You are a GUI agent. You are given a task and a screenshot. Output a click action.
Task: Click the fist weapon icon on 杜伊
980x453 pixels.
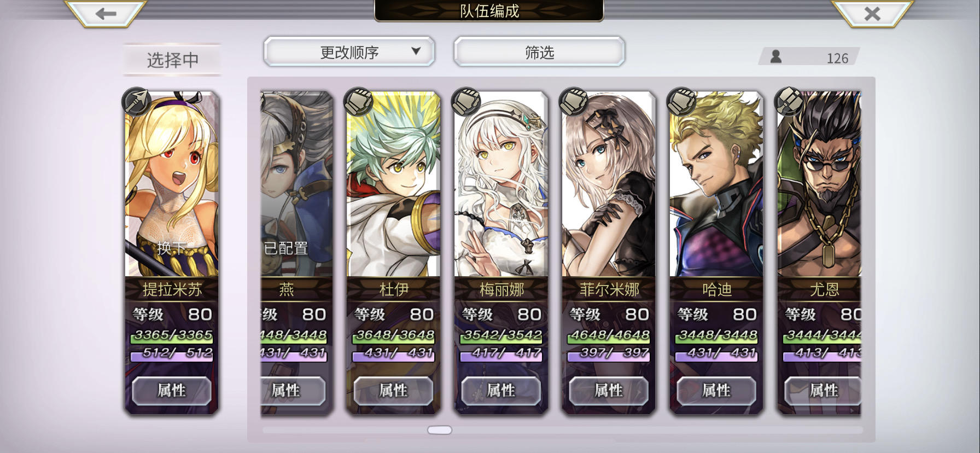click(359, 101)
